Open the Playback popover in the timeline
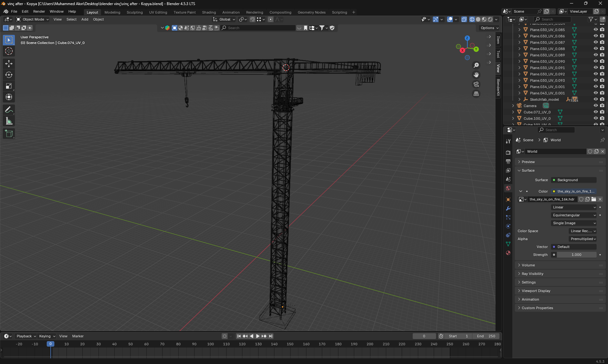Viewport: 608px width, 364px height. (26, 336)
